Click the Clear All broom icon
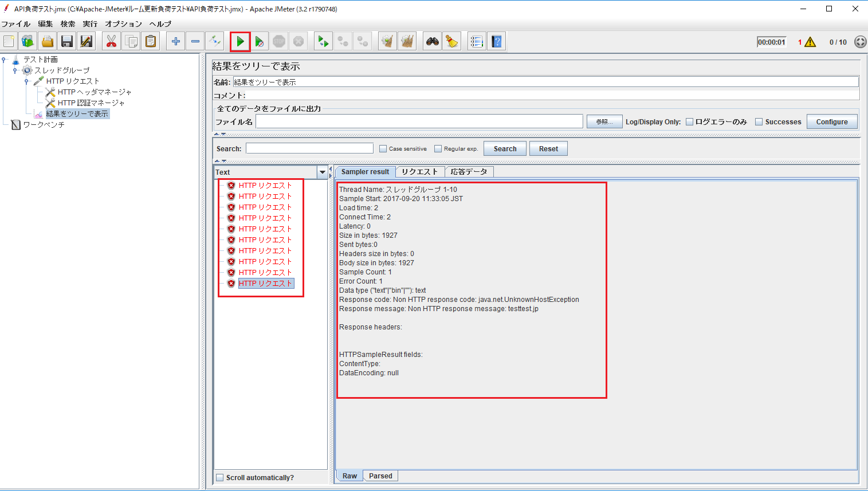 coord(407,41)
